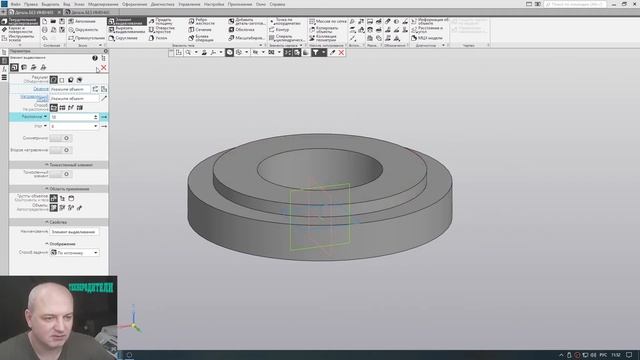
Task: Select the Shell (Оболочка) tool
Action: click(x=242, y=30)
